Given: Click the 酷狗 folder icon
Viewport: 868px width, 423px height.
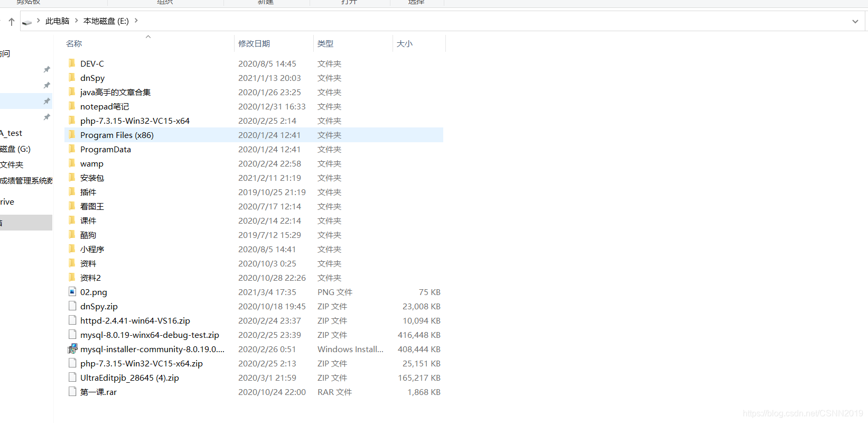Looking at the screenshot, I should [72, 235].
